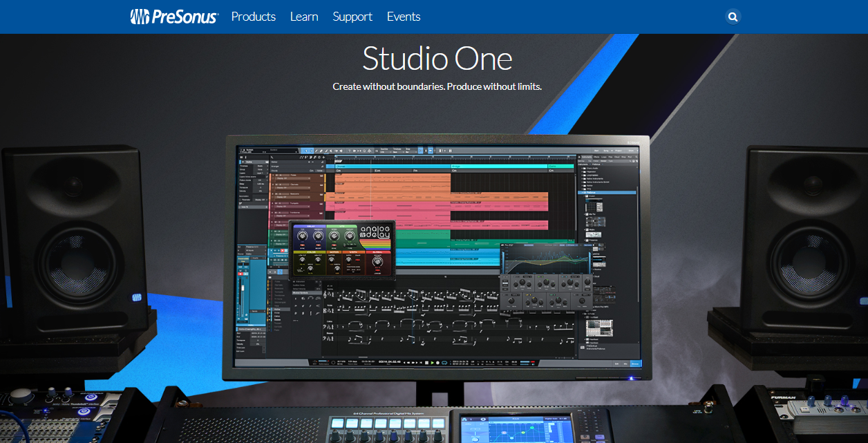Click the blue PreSonus badge on left speaker

click(137, 297)
